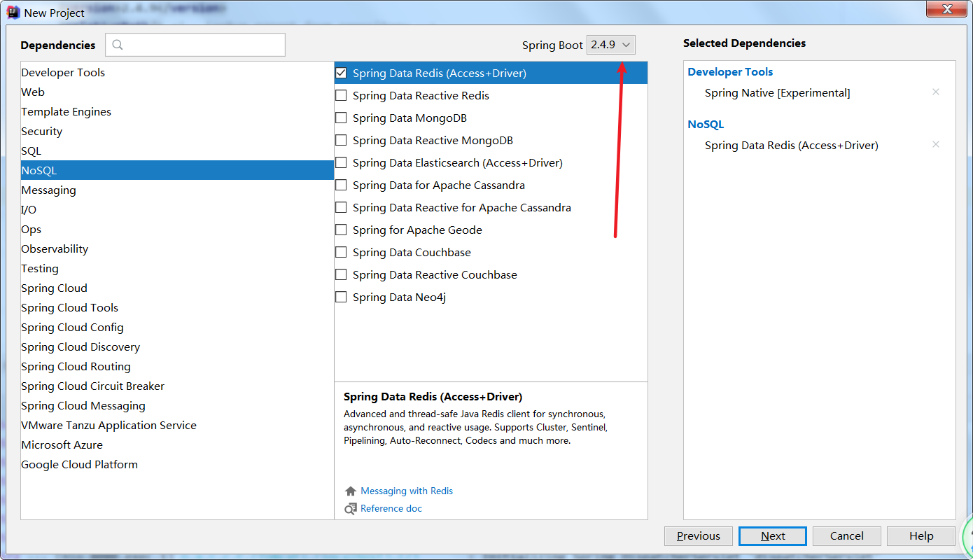Image resolution: width=973 pixels, height=560 pixels.
Task: Click the search magnifier icon in Dependencies field
Action: click(118, 45)
